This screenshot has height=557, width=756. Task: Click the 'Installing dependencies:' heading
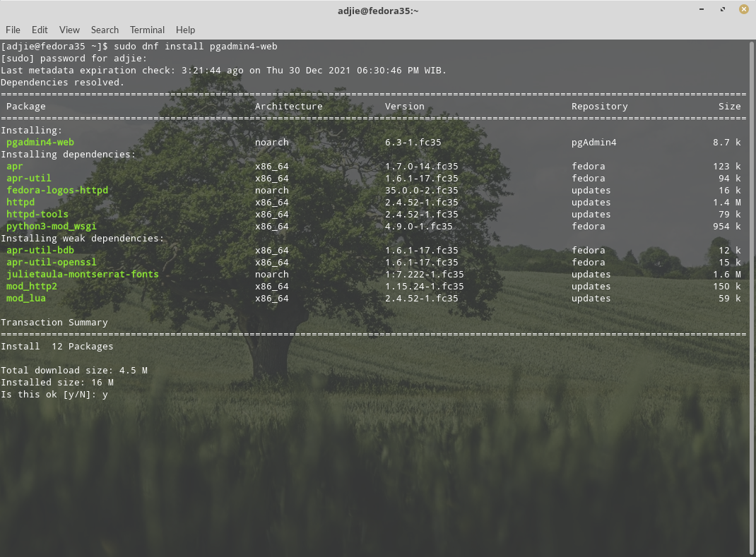(69, 154)
